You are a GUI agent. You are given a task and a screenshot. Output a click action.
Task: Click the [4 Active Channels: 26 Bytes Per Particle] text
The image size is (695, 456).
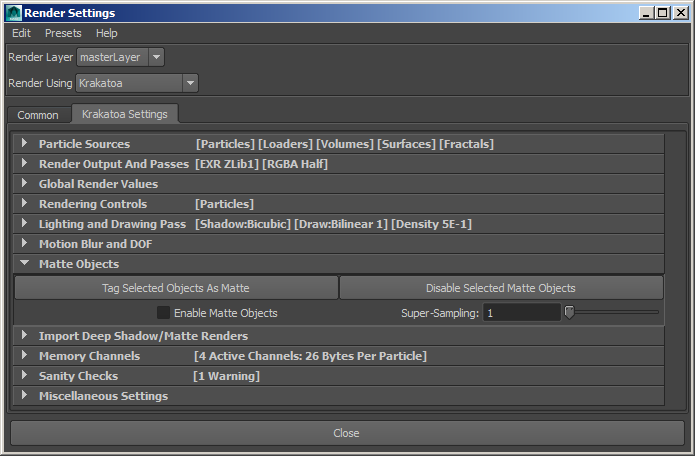click(310, 356)
